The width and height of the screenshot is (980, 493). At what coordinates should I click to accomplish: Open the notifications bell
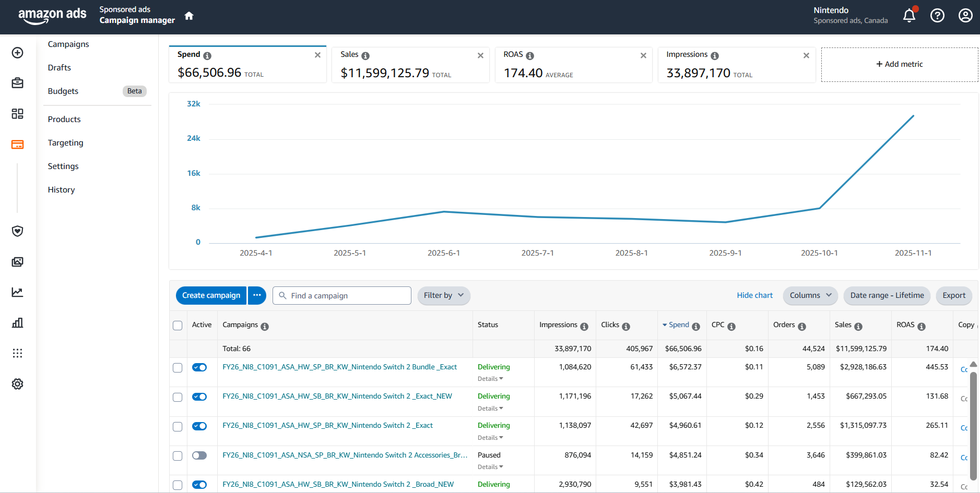pyautogui.click(x=909, y=16)
